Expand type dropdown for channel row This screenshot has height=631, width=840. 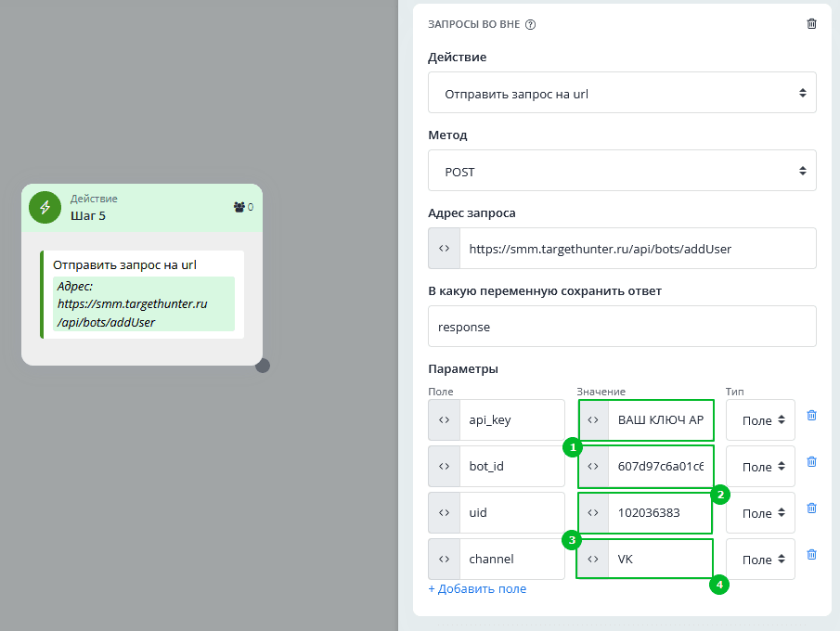(x=760, y=560)
